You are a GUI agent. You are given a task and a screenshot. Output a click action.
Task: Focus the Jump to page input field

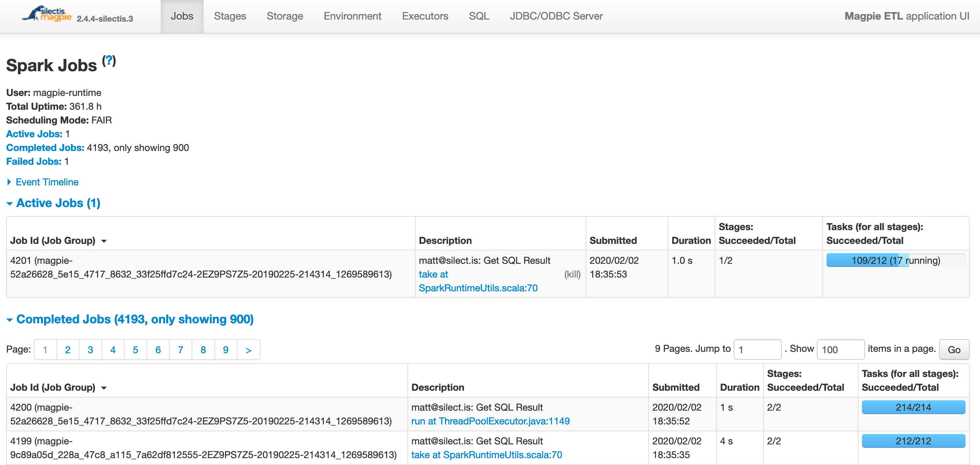tap(757, 350)
